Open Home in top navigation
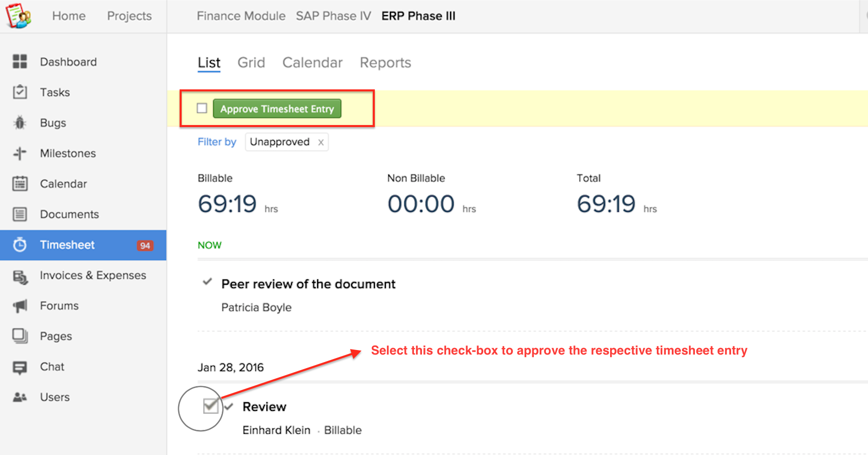Screen dimensions: 868x455 pos(69,16)
